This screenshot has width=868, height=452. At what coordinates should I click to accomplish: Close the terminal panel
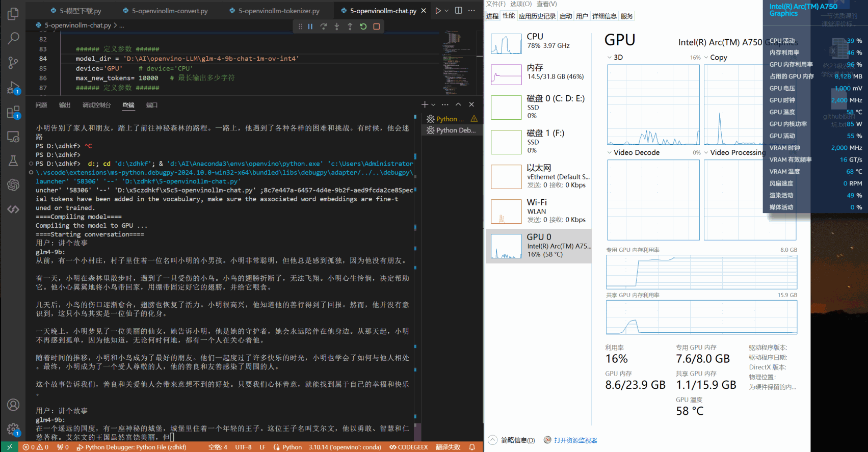471,104
